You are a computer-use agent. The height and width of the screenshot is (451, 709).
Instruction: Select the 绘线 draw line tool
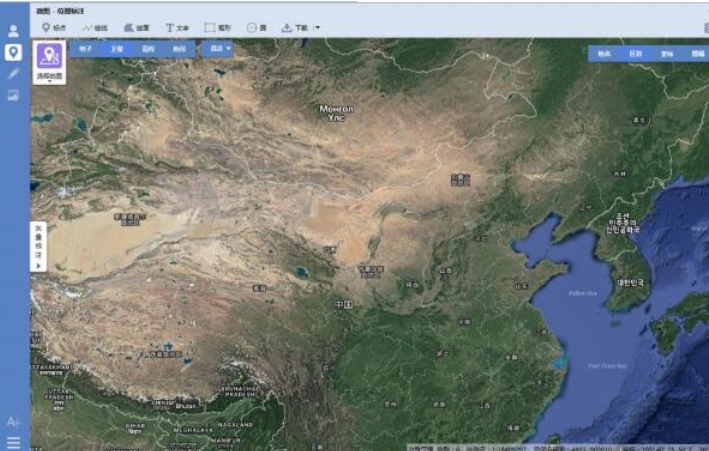pyautogui.click(x=95, y=28)
